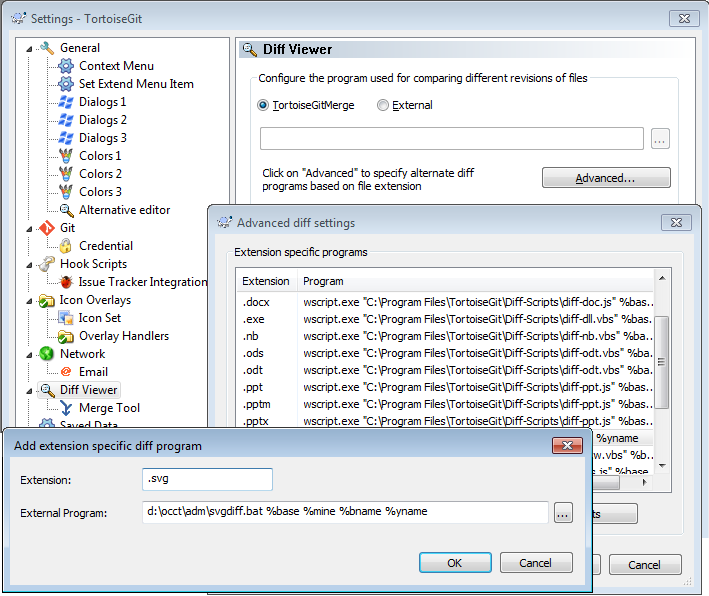Image resolution: width=709 pixels, height=596 pixels.
Task: Click browse button beside diff program path
Action: pyautogui.click(x=660, y=139)
